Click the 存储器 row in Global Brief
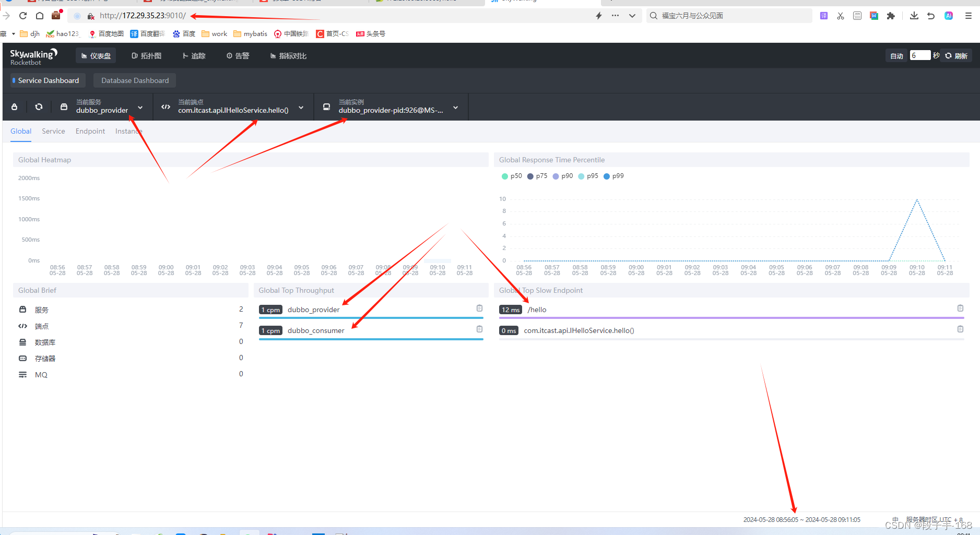Viewport: 980px width, 535px height. click(x=131, y=358)
